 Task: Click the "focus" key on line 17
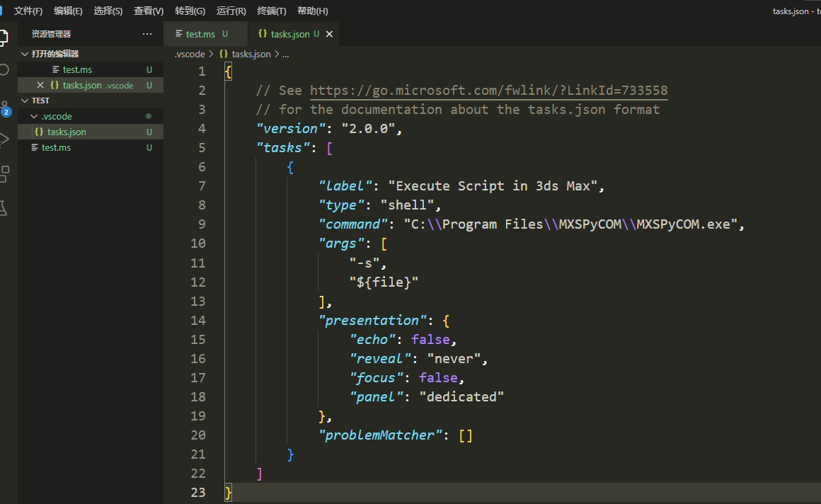pyautogui.click(x=377, y=378)
